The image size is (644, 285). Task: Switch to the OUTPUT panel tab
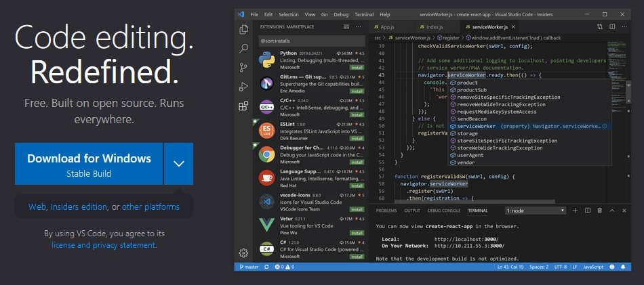(x=412, y=211)
